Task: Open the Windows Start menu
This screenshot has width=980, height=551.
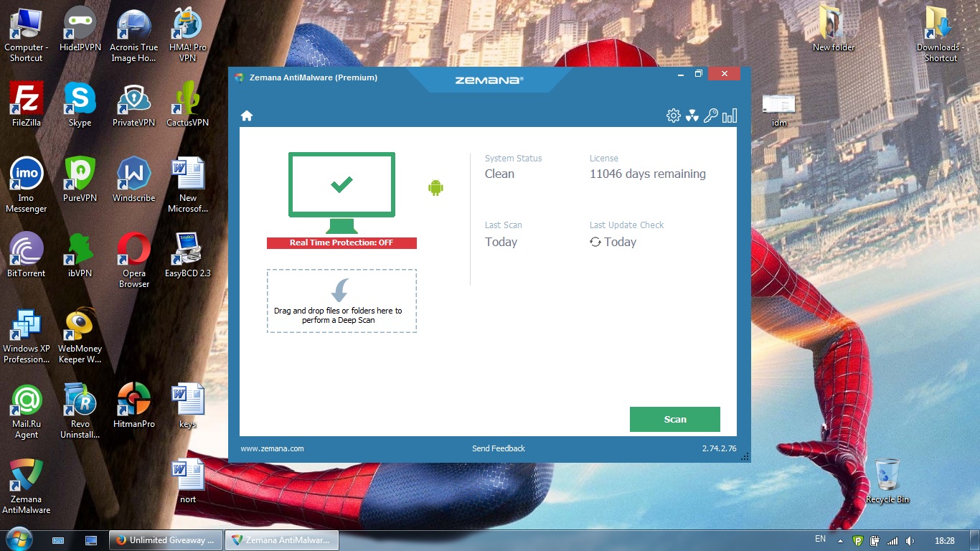Action: 19,539
